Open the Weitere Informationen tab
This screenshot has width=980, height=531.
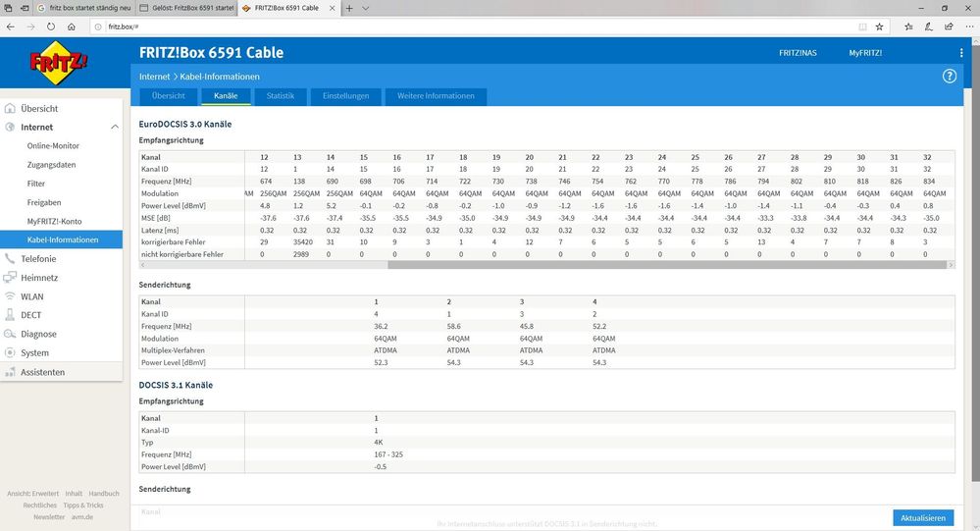click(x=436, y=95)
